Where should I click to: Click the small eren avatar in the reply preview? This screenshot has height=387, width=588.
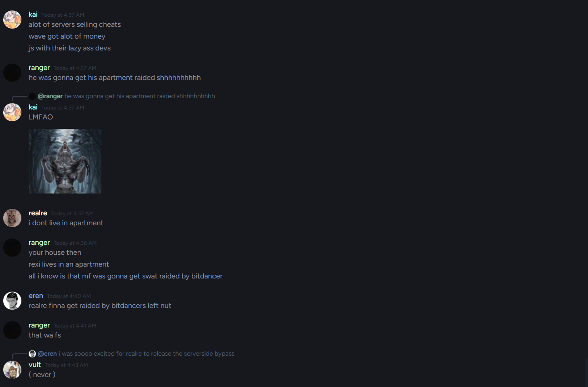(32, 353)
